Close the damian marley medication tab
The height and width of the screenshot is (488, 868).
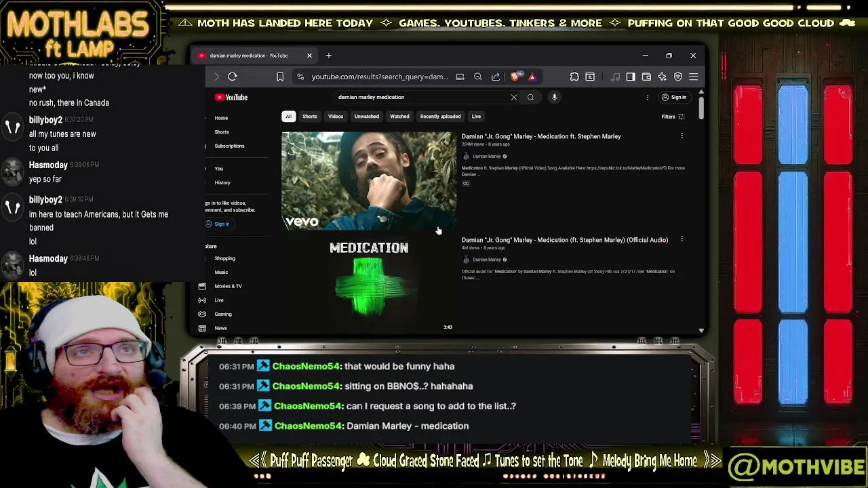click(309, 56)
